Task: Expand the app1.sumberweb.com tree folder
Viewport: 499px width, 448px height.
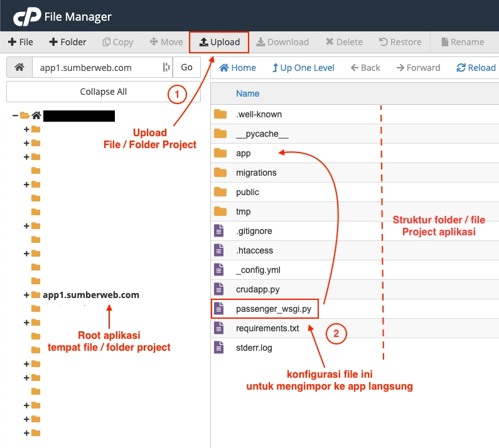Action: point(27,295)
